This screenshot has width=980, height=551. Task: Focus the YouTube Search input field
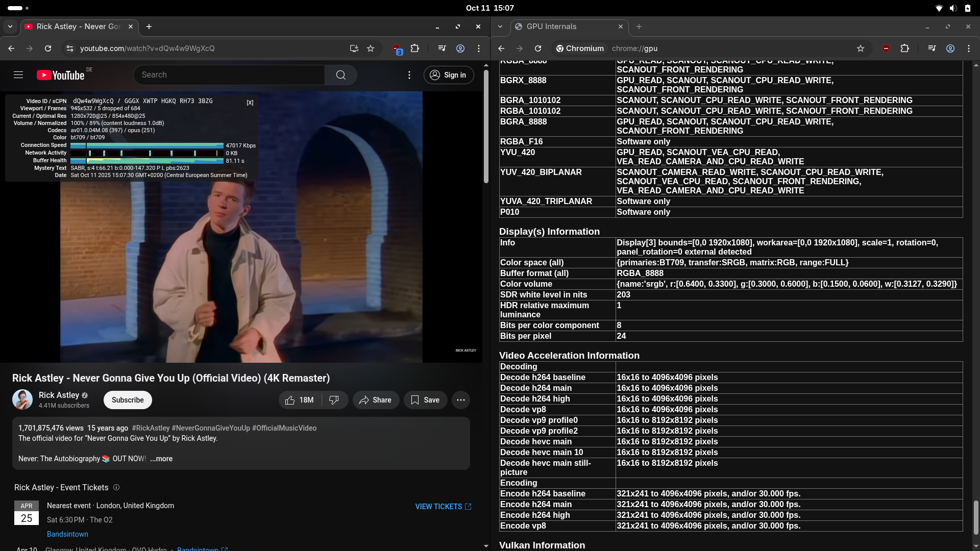coord(230,75)
